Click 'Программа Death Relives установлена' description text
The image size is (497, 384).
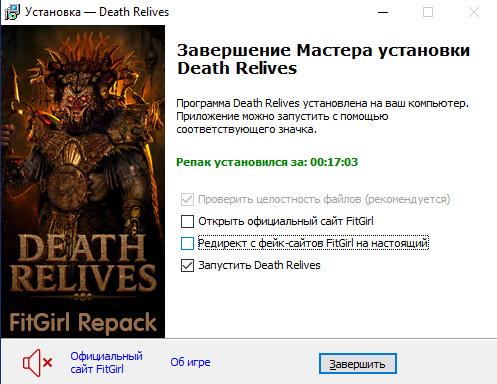tap(322, 116)
